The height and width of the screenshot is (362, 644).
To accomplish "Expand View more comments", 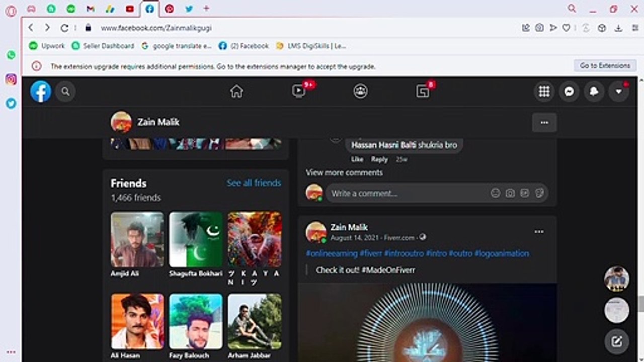I will (x=344, y=172).
